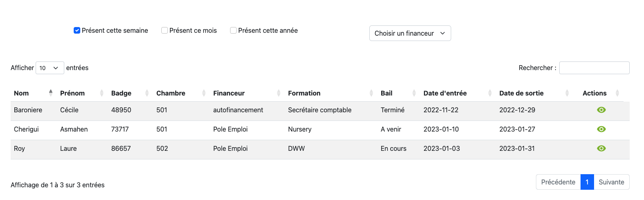This screenshot has width=644, height=200.
Task: Sort by Prénom column arrows
Action: pos(102,93)
